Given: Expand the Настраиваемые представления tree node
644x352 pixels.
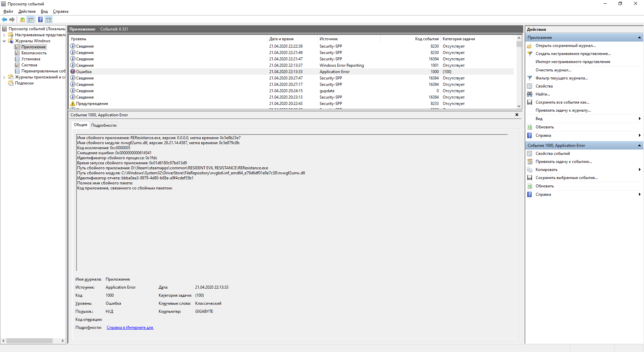Looking at the screenshot, I should 4,35.
